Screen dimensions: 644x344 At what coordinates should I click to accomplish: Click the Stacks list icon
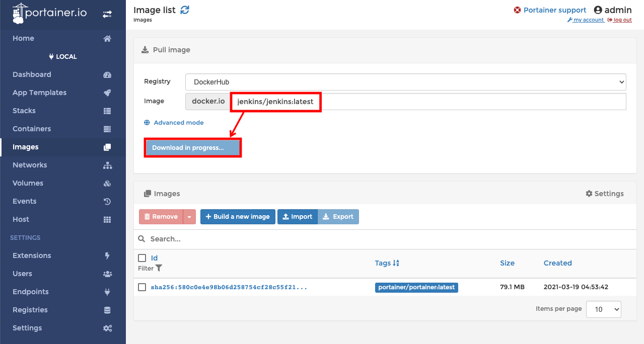(107, 111)
